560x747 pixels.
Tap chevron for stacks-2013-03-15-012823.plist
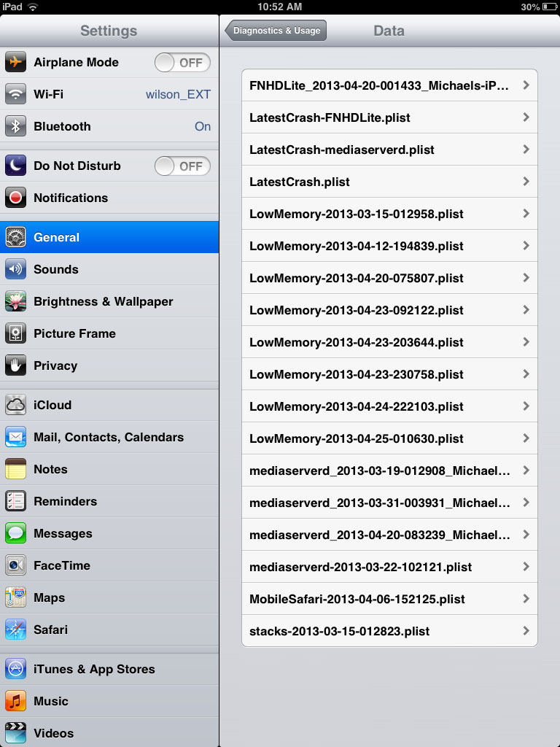[x=526, y=631]
